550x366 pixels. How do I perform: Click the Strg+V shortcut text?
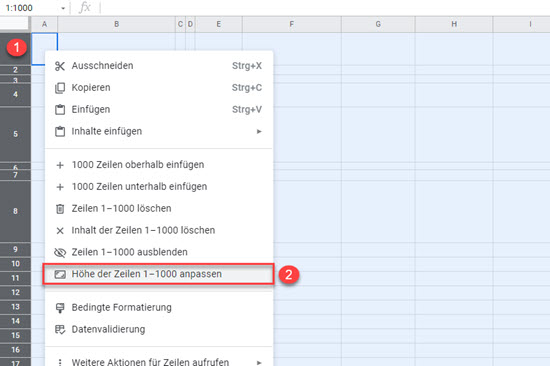point(247,109)
